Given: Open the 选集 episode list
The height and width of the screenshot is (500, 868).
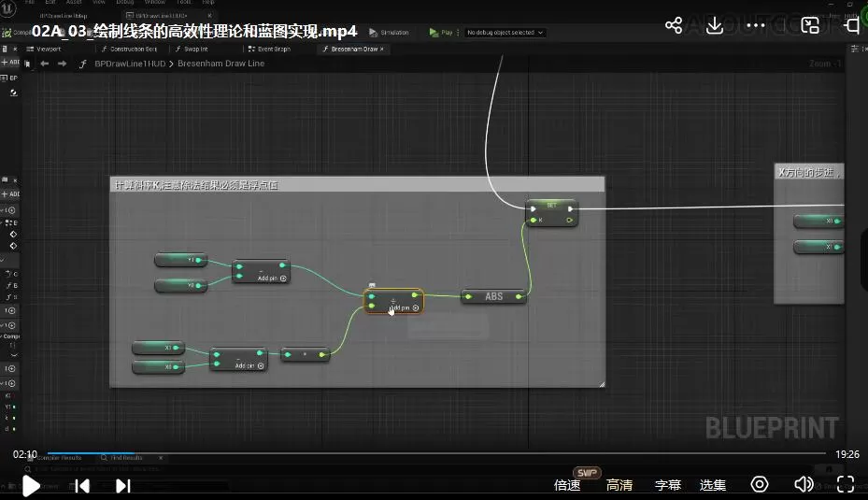Looking at the screenshot, I should 713,485.
